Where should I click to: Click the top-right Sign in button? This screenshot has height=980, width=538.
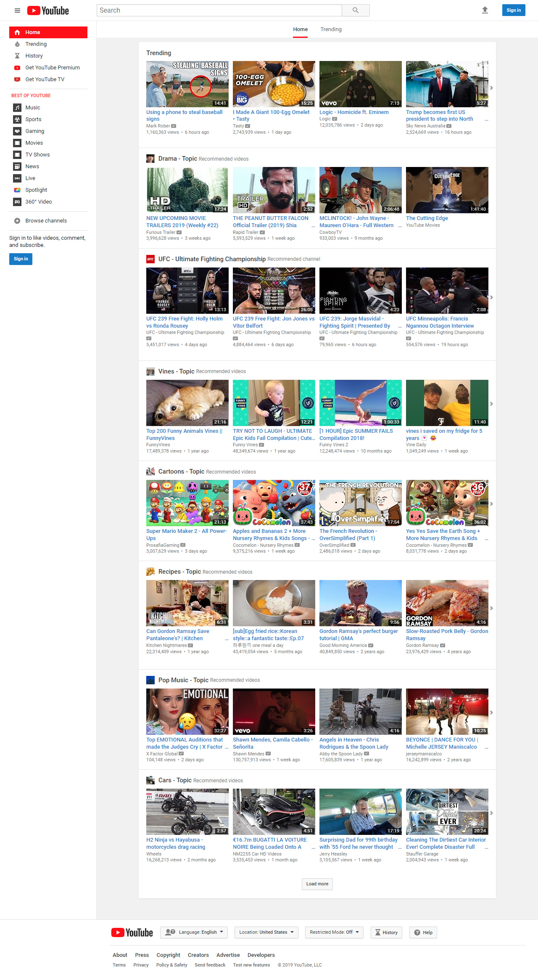pyautogui.click(x=514, y=10)
